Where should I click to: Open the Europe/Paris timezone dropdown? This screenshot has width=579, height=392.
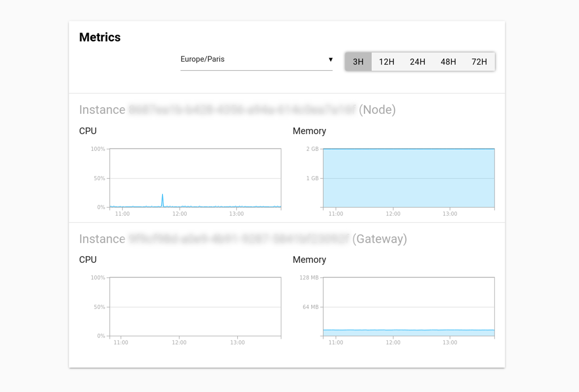point(253,59)
